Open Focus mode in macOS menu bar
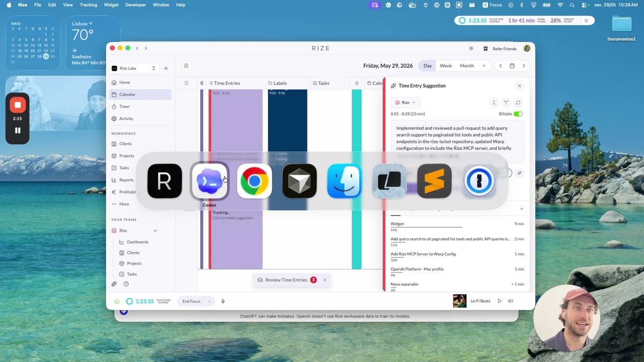 (x=493, y=5)
